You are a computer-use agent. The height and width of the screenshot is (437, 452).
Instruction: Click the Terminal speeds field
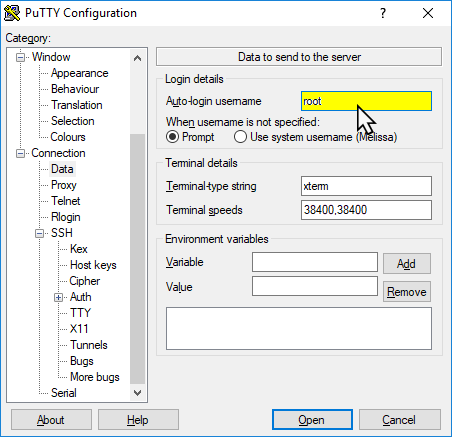(x=366, y=210)
